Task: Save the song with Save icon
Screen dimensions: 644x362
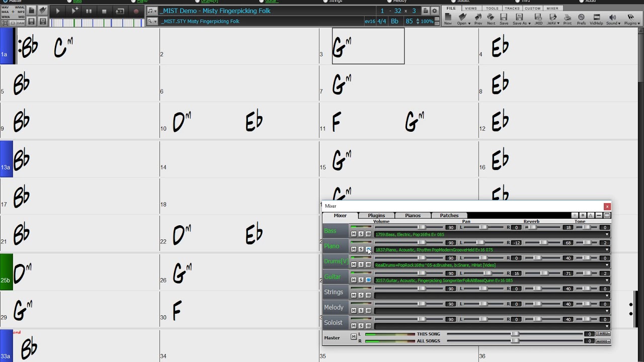Action: tap(504, 19)
